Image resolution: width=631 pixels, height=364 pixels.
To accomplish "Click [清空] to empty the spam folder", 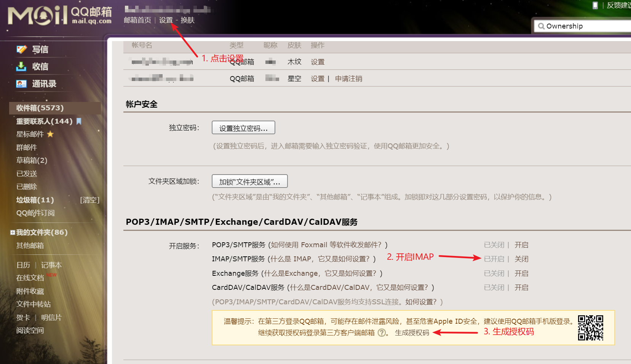I will [x=90, y=200].
